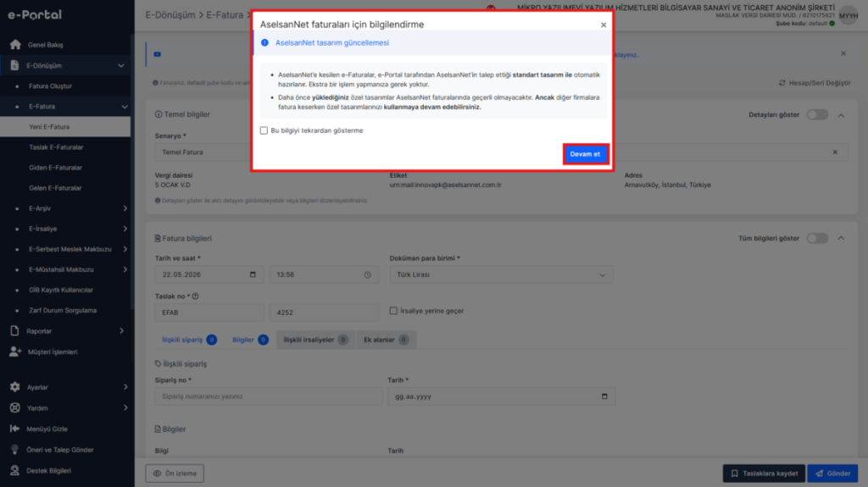This screenshot has height=487, width=868.
Task: Expand the Raporlar menu section
Action: point(122,331)
